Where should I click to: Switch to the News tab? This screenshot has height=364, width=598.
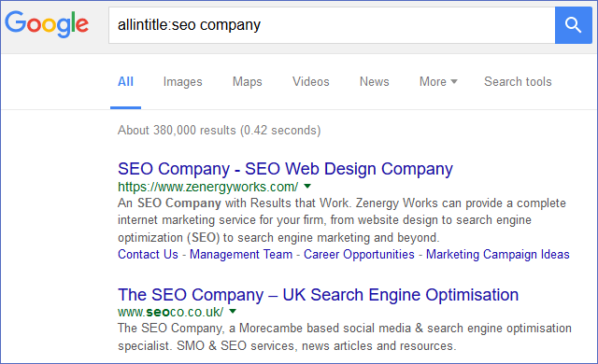(374, 81)
